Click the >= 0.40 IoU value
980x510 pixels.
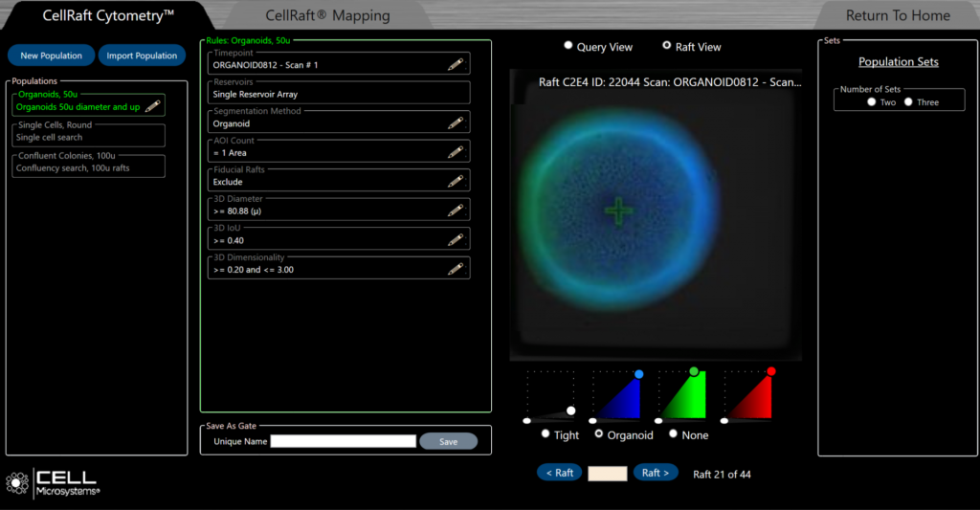pyautogui.click(x=228, y=240)
